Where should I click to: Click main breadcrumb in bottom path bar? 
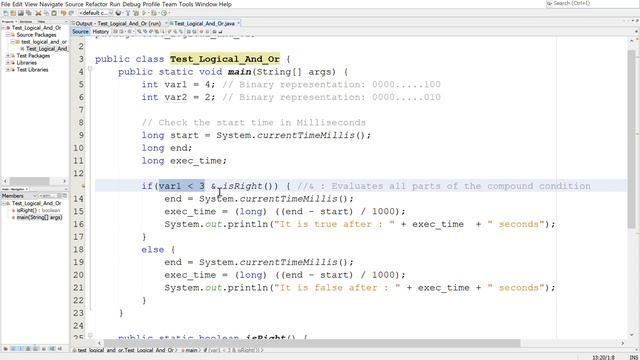coord(191,350)
